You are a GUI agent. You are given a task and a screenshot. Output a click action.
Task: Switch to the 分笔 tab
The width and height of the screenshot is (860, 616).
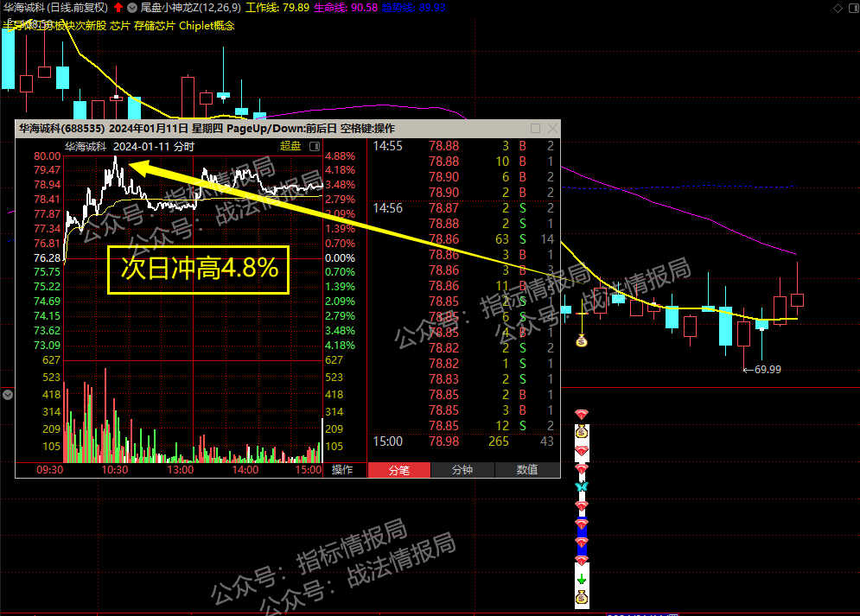(x=399, y=470)
